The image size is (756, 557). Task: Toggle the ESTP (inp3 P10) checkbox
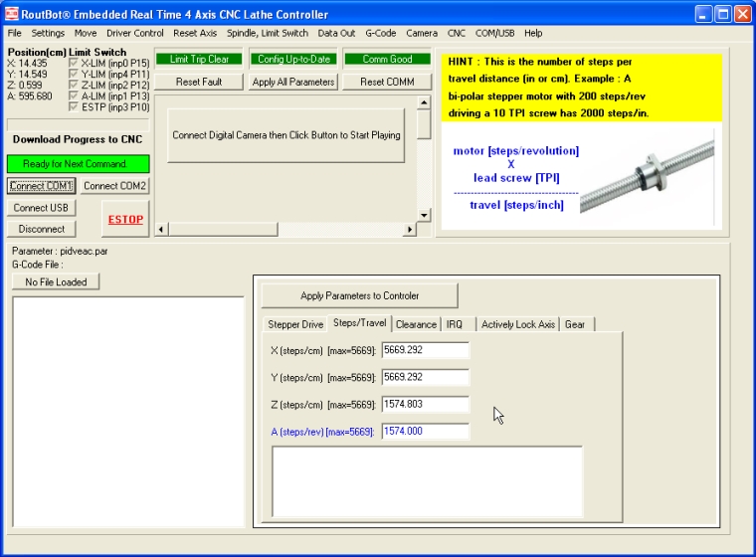74,107
